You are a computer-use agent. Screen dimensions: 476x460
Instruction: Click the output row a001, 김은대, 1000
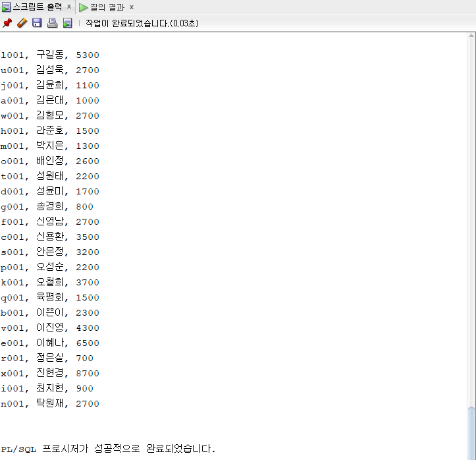(x=50, y=101)
